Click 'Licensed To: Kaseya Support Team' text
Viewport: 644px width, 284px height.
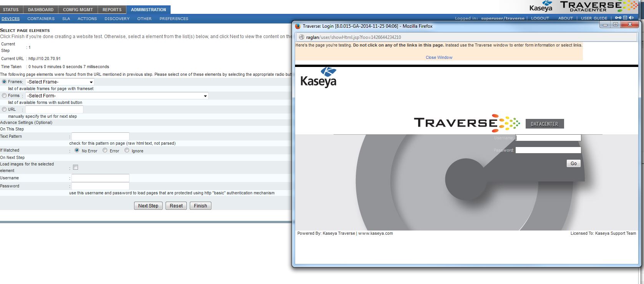point(603,233)
